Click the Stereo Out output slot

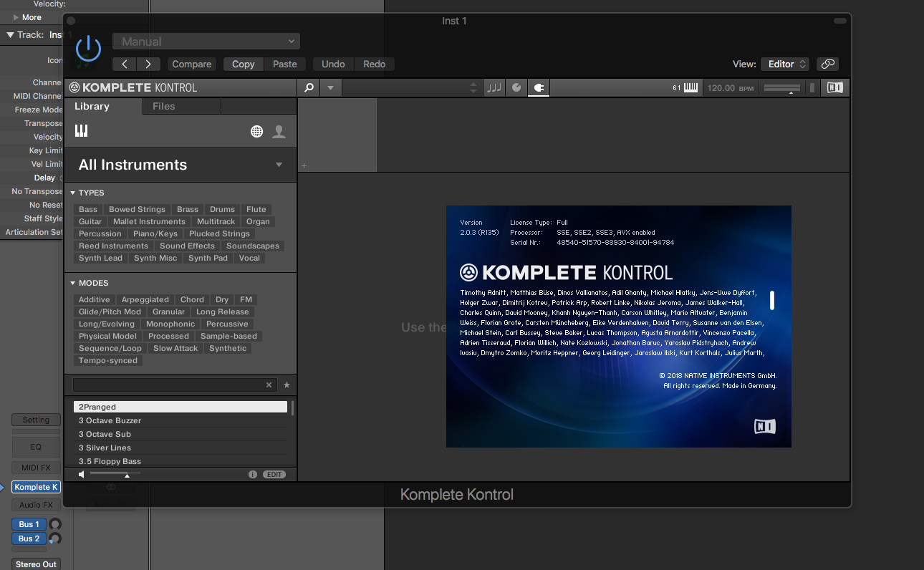coord(36,564)
